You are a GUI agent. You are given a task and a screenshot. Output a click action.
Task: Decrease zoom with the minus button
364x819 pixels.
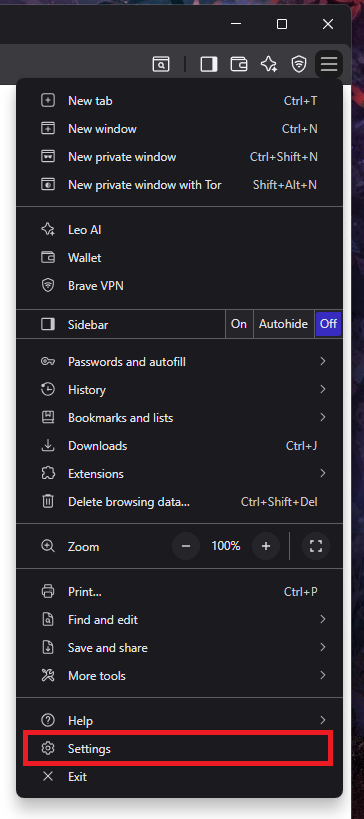click(186, 546)
